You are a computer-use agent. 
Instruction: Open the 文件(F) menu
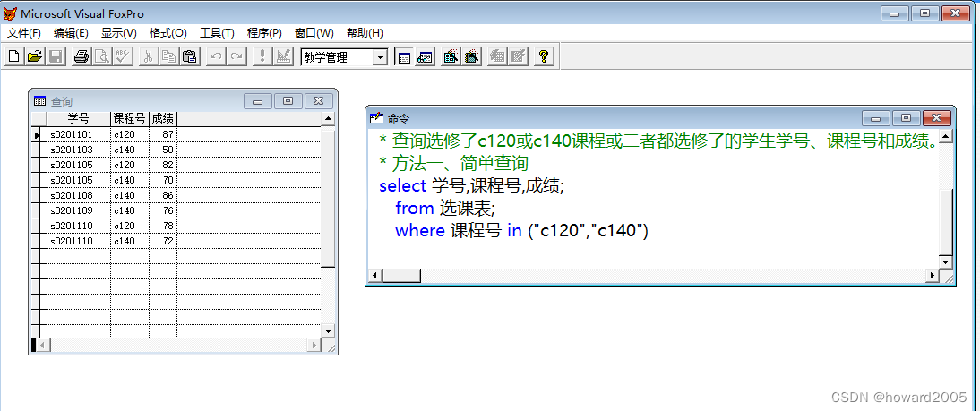(24, 33)
